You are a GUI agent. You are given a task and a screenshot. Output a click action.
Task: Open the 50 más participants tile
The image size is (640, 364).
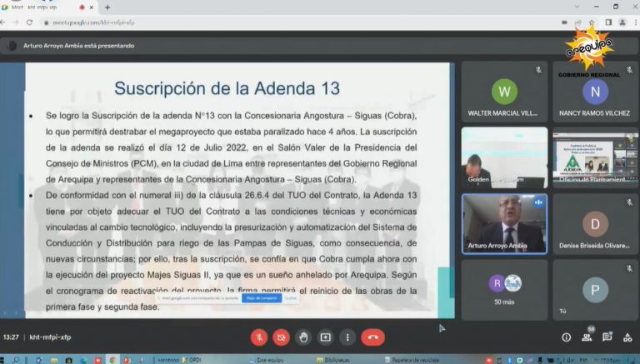(x=504, y=290)
